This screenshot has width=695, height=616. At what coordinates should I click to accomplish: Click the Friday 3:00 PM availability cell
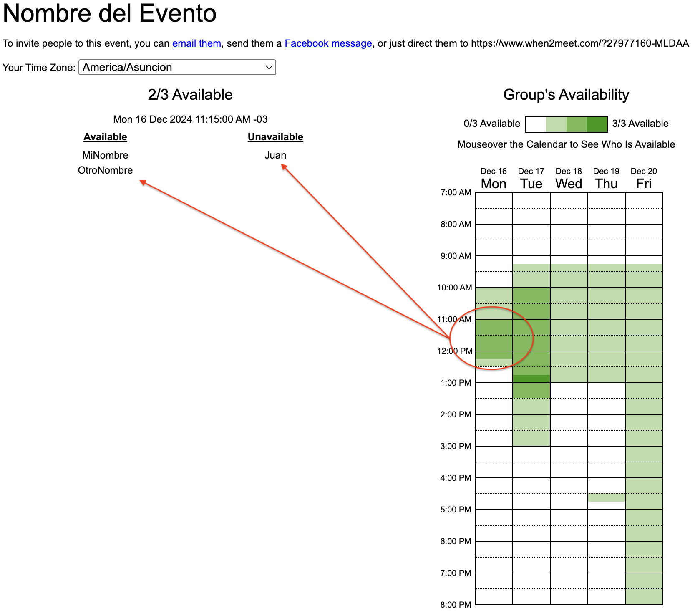point(644,450)
